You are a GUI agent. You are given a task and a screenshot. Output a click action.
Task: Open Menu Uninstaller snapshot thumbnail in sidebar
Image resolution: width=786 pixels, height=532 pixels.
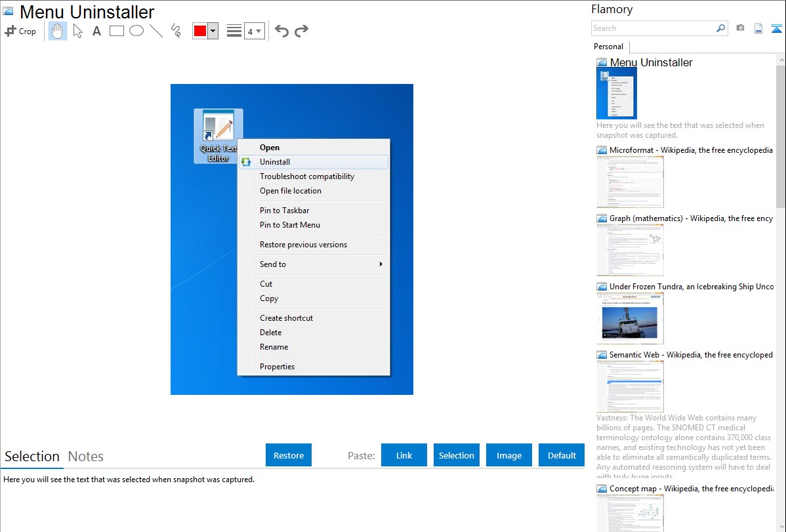click(x=617, y=93)
